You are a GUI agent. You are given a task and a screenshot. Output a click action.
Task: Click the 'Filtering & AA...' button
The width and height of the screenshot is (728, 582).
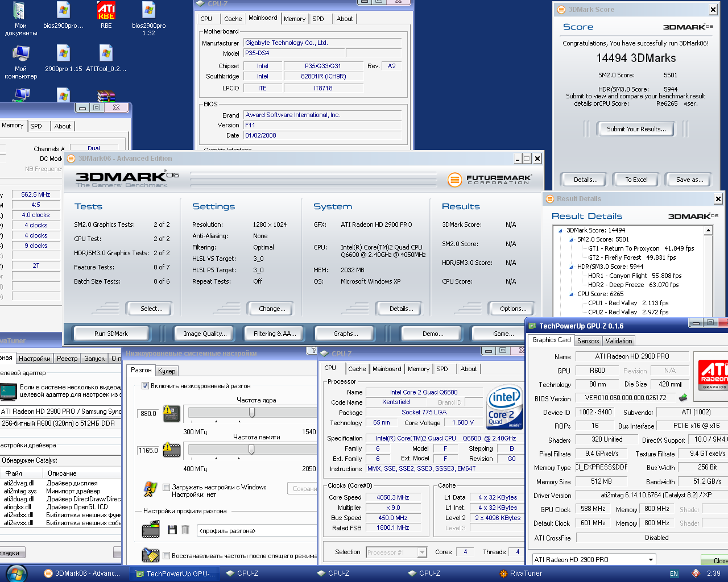275,334
